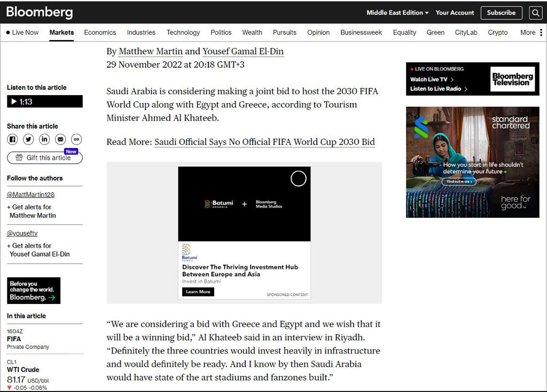Copy article link via chain icon
The height and width of the screenshot is (392, 547).
[x=76, y=139]
